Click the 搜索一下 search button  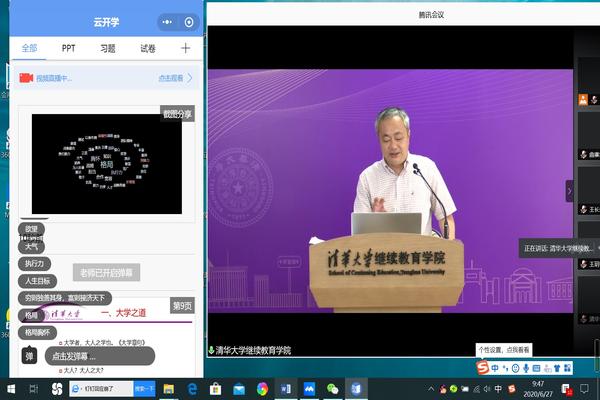click(144, 389)
